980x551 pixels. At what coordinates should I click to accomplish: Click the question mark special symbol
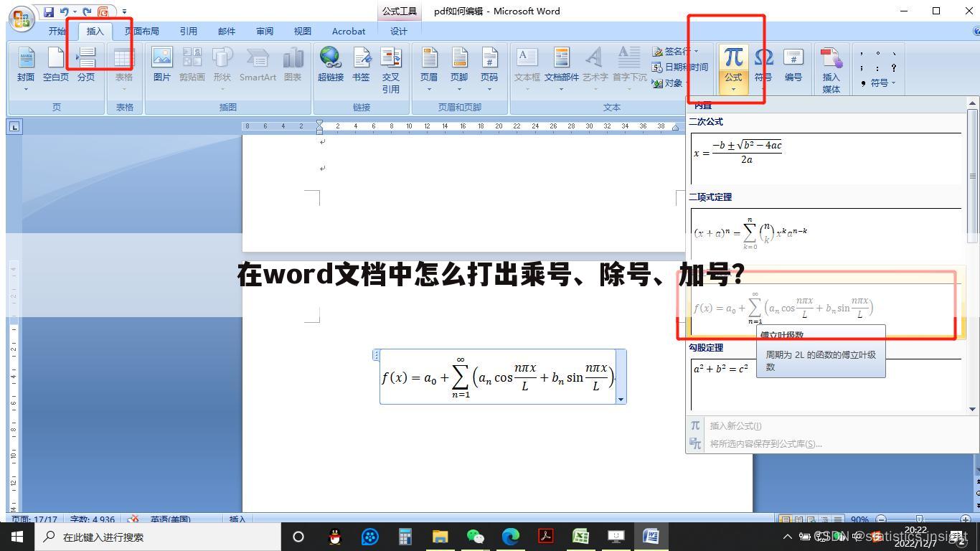[894, 67]
